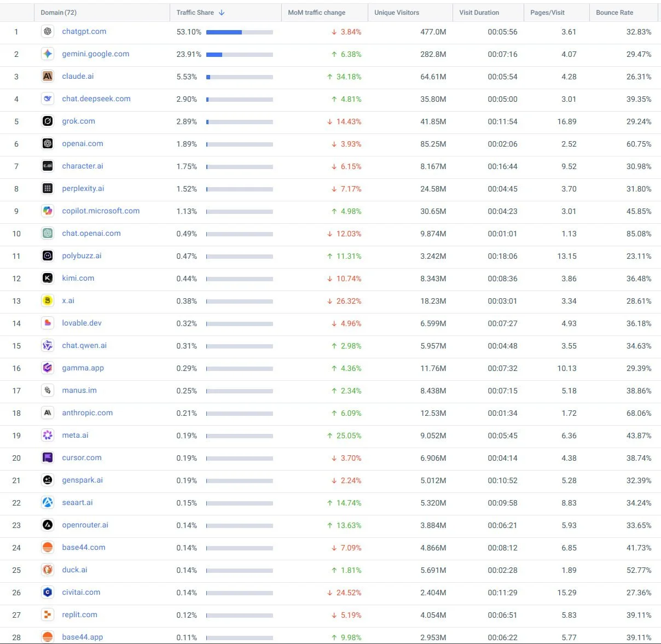The width and height of the screenshot is (661, 644).
Task: Select meta.ai MoM change 25.05%
Action: tap(344, 436)
